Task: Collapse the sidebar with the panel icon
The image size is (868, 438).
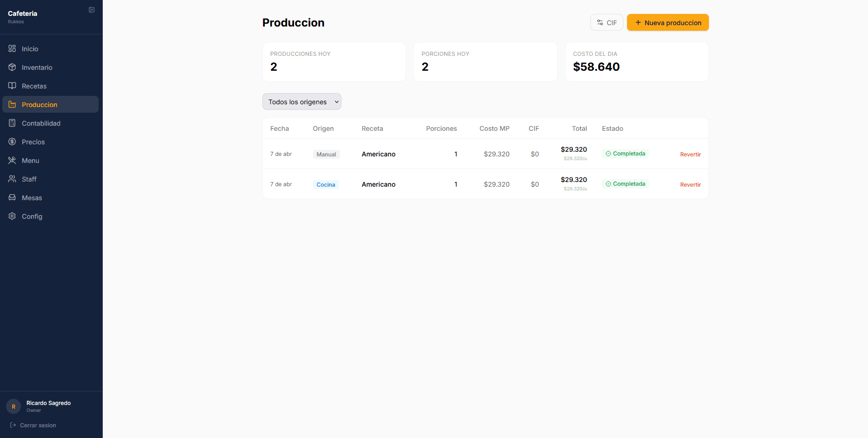Action: [92, 10]
